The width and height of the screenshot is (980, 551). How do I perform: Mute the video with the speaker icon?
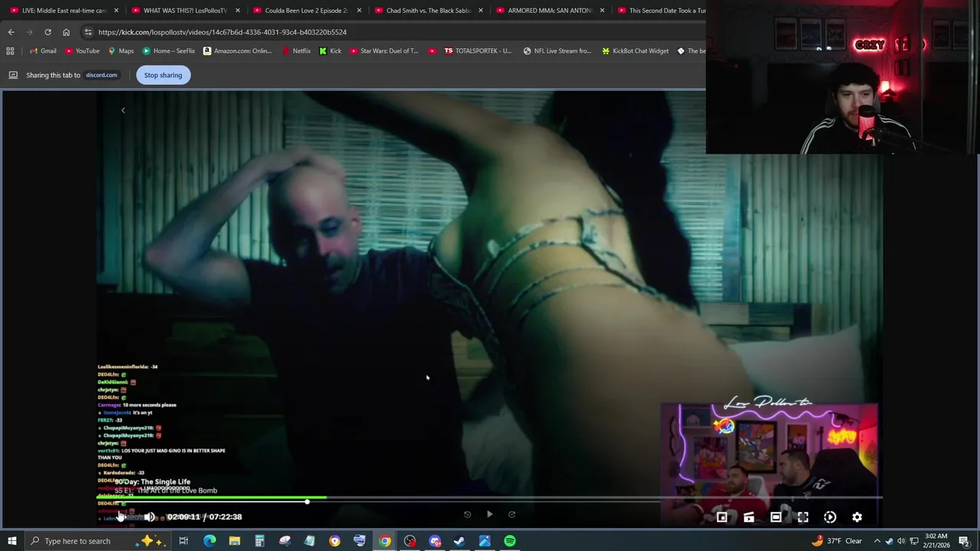pos(149,517)
